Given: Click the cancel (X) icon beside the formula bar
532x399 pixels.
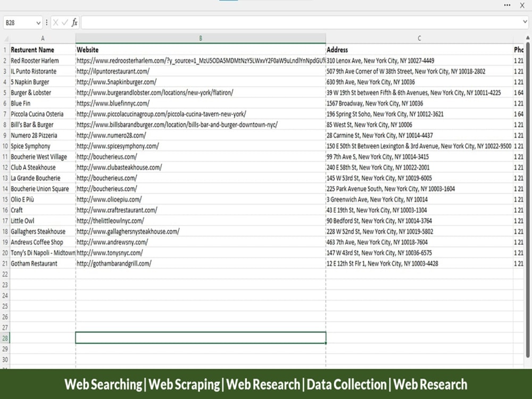Looking at the screenshot, I should coord(57,22).
